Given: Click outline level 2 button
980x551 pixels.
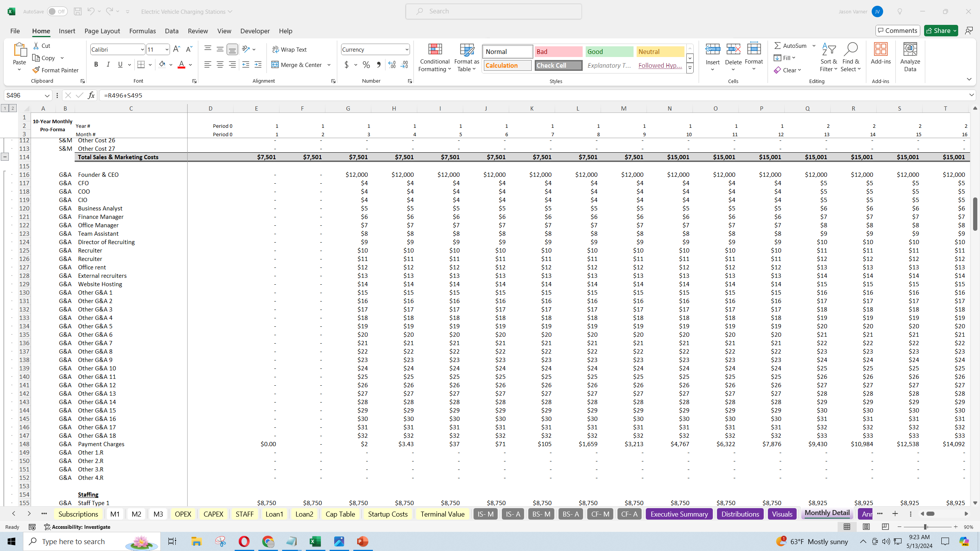Looking at the screenshot, I should point(13,108).
